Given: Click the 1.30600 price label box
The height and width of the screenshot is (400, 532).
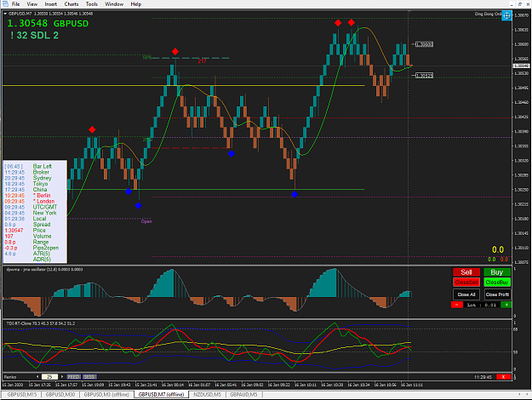Looking at the screenshot, I should click(x=424, y=44).
